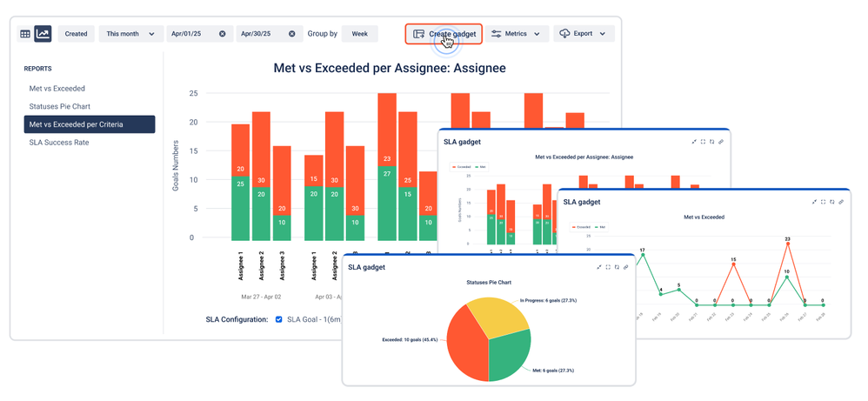Viewport: 868px width, 401px height.
Task: Collapse the Met vs Exceeded line gadget
Action: tap(814, 202)
